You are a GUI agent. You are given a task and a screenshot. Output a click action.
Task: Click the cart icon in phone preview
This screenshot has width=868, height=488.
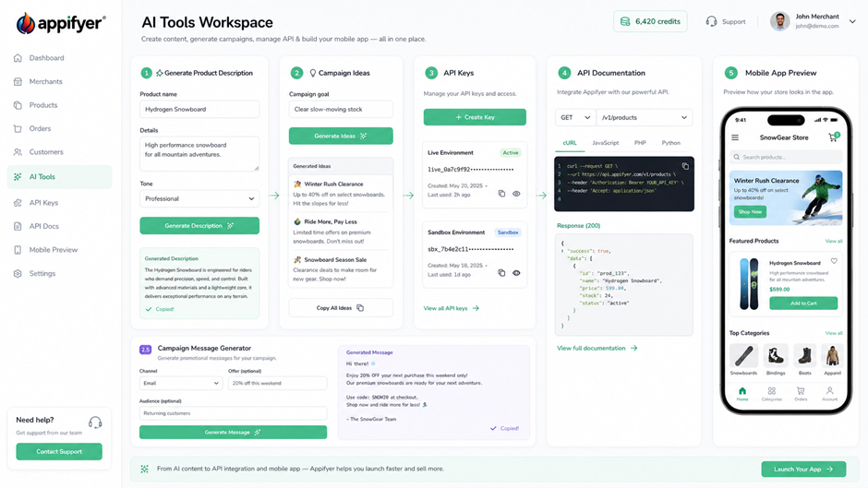[x=833, y=137]
